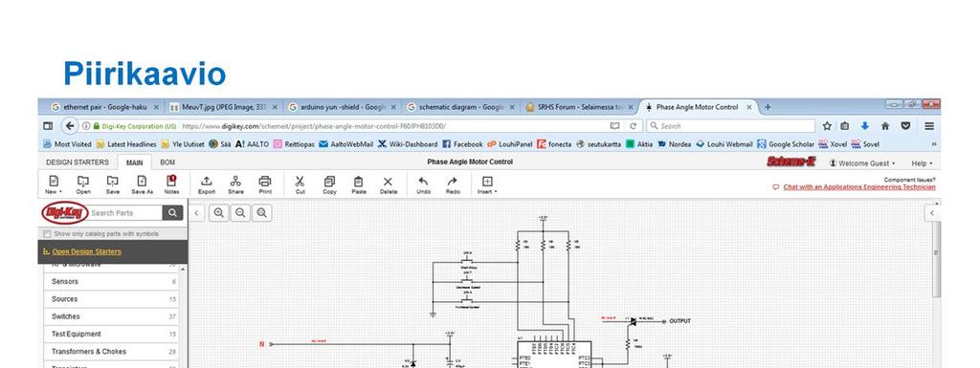Viewport: 980px width, 368px height.
Task: Open the New file dropdown
Action: [54, 184]
